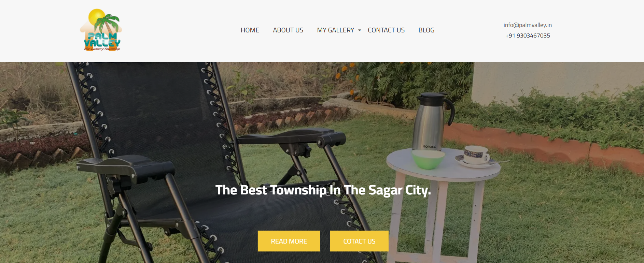
Task: Open the ABOUT US menu item
Action: coord(288,30)
